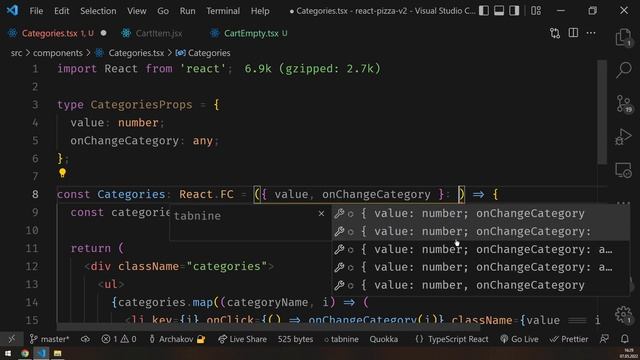
Task: Click the components breadcrumb
Action: click(58, 53)
